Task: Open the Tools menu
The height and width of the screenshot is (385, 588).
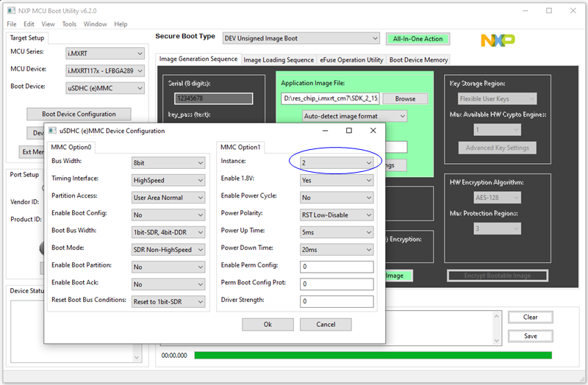Action: pos(69,24)
